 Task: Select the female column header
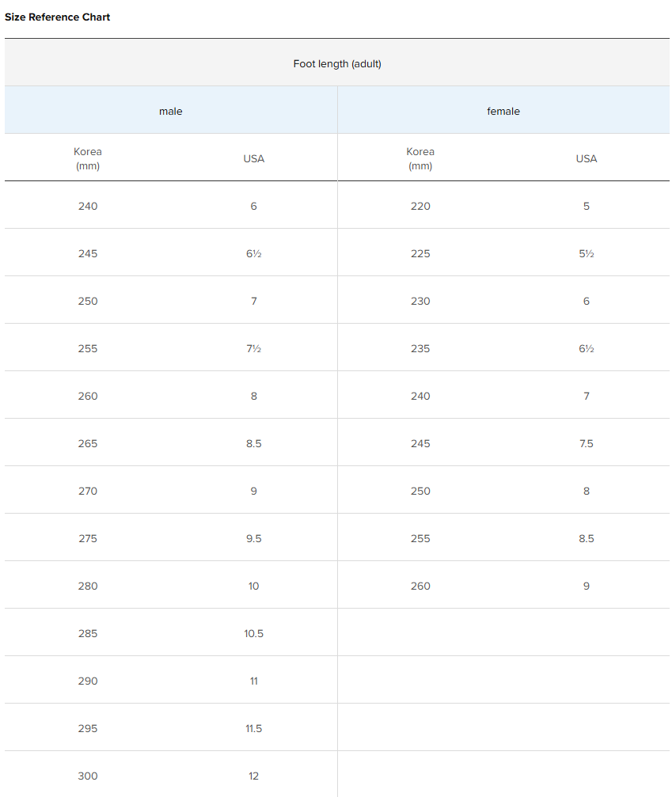(503, 112)
